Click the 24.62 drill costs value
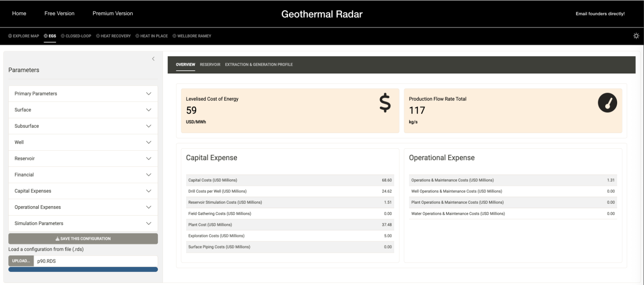Screen dimensions: 644x285 click(387, 191)
